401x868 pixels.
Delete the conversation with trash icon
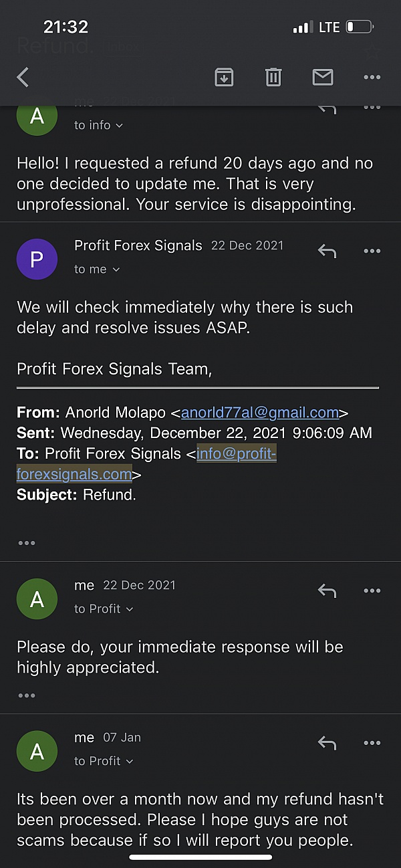coord(273,78)
